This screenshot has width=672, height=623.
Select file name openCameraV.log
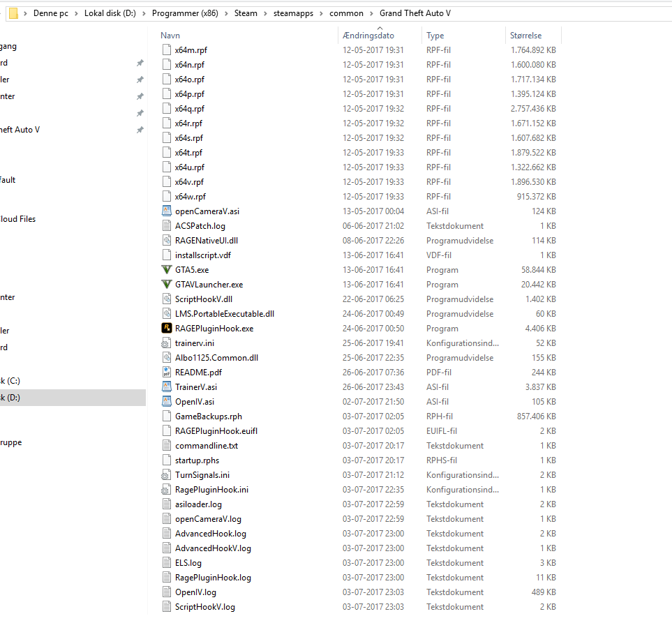[208, 519]
